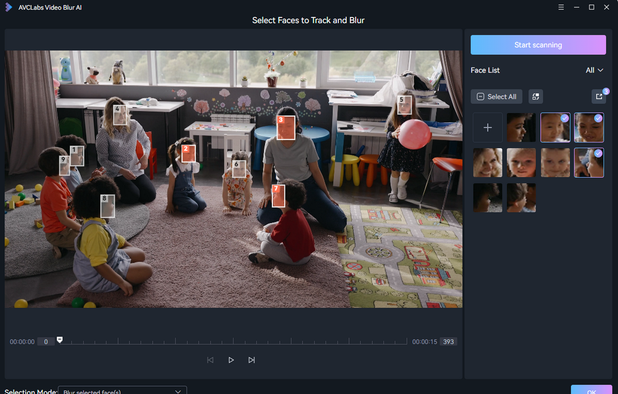Click face box number 1 in the video

pos(77,156)
